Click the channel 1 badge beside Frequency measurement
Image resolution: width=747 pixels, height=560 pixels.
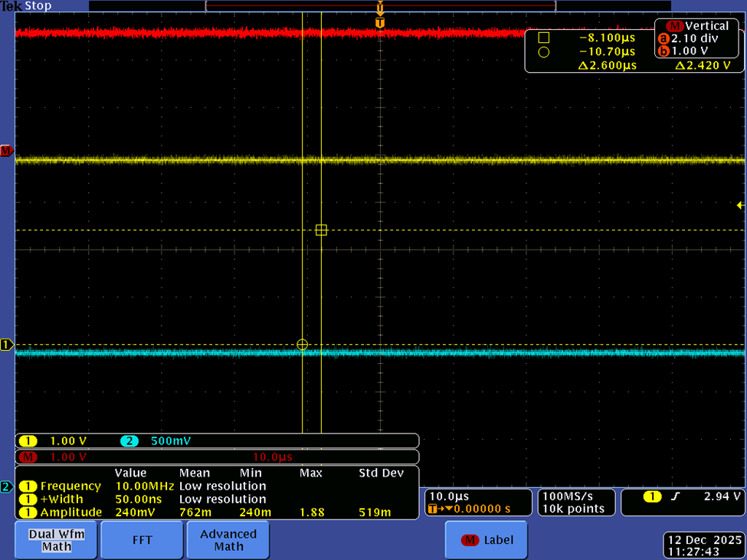[x=28, y=486]
